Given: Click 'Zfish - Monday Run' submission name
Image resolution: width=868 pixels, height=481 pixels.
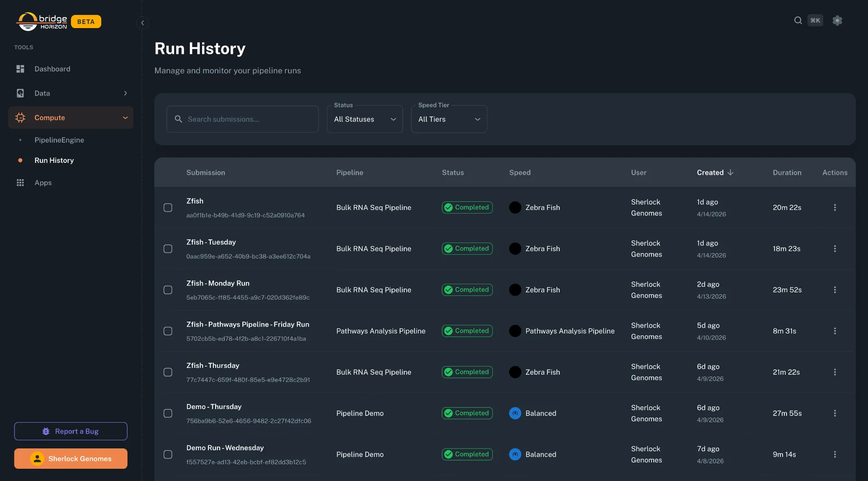Looking at the screenshot, I should 218,283.
